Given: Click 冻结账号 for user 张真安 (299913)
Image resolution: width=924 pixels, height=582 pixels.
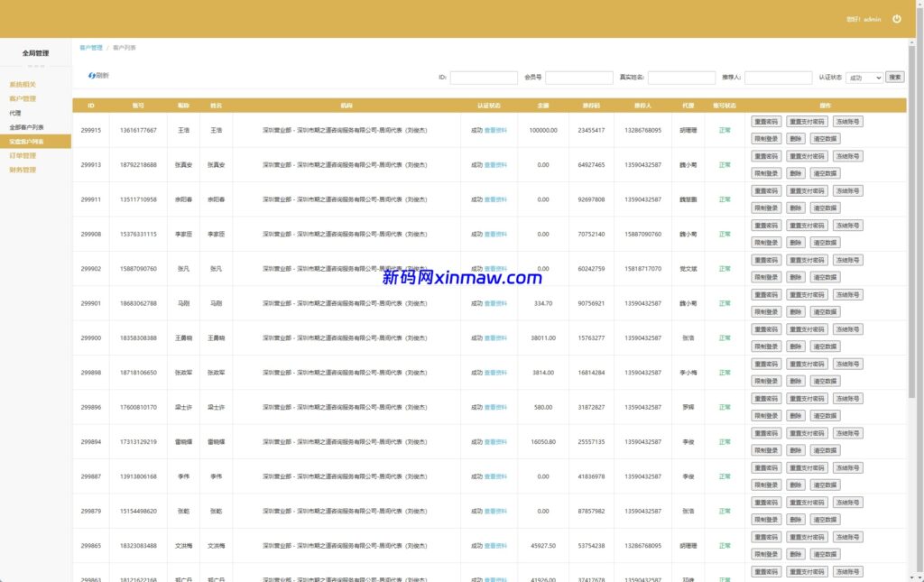Looking at the screenshot, I should (x=847, y=155).
